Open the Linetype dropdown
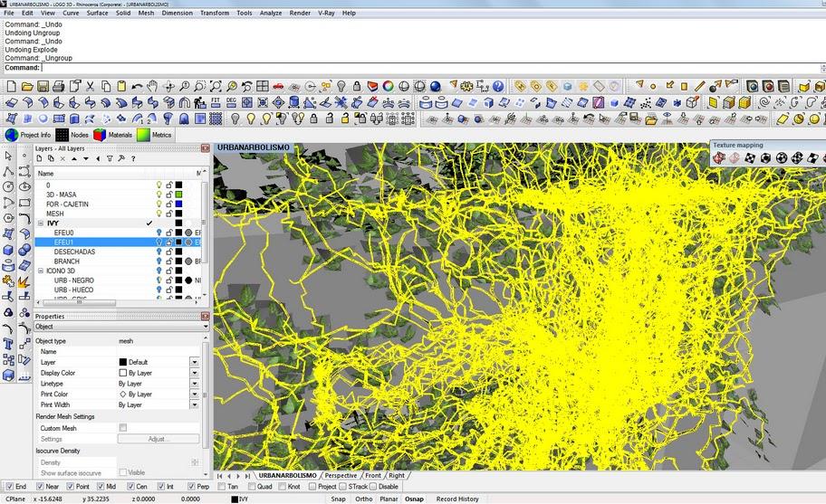Image resolution: width=826 pixels, height=504 pixels. pyautogui.click(x=195, y=384)
